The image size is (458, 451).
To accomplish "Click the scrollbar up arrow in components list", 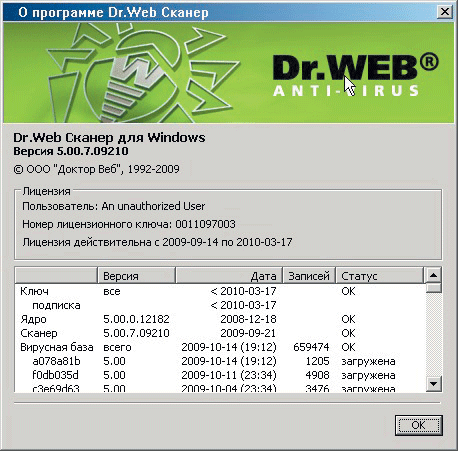I will 433,275.
